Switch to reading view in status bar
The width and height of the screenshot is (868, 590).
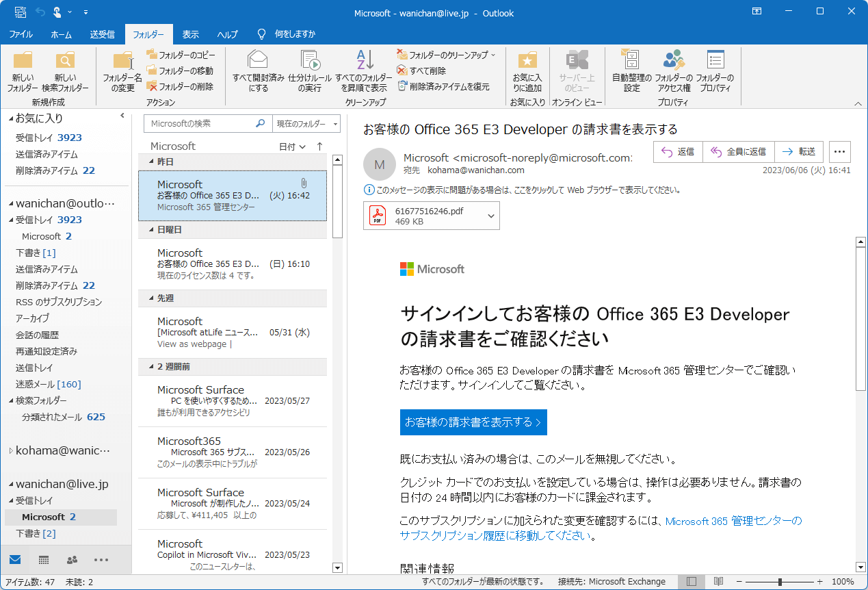pos(718,582)
